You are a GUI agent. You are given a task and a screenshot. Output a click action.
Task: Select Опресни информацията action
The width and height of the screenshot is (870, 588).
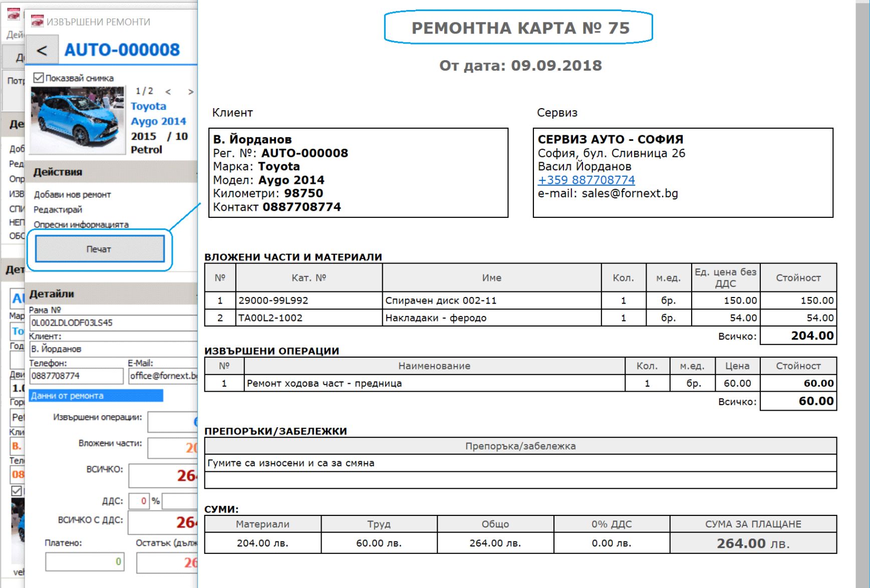click(x=81, y=224)
